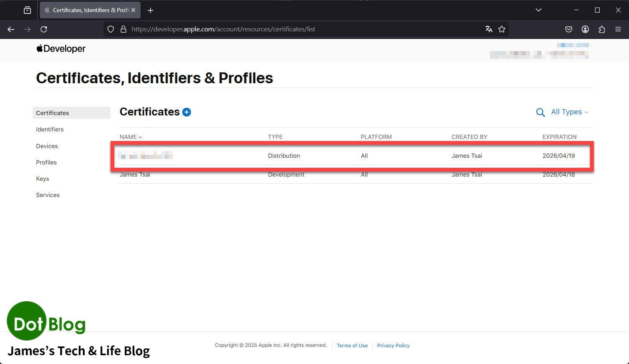
Task: Open the list all tabs chevron
Action: 538,10
